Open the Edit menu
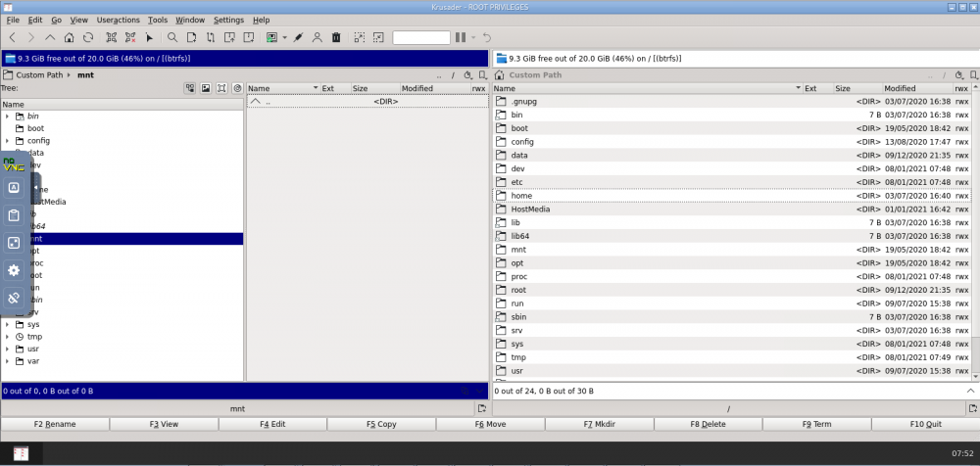Screen dimensions: 980x466 pyautogui.click(x=35, y=20)
